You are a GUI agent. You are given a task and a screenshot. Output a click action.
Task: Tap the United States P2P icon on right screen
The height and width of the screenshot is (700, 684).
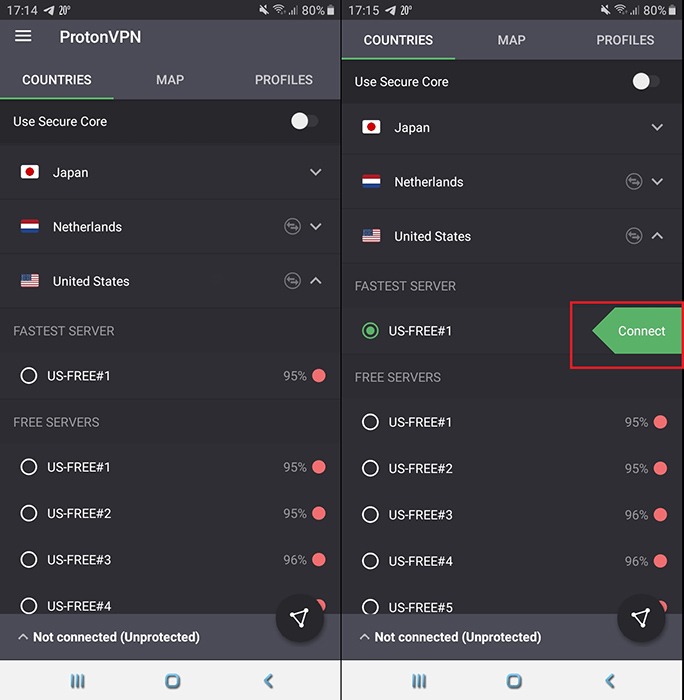point(633,236)
